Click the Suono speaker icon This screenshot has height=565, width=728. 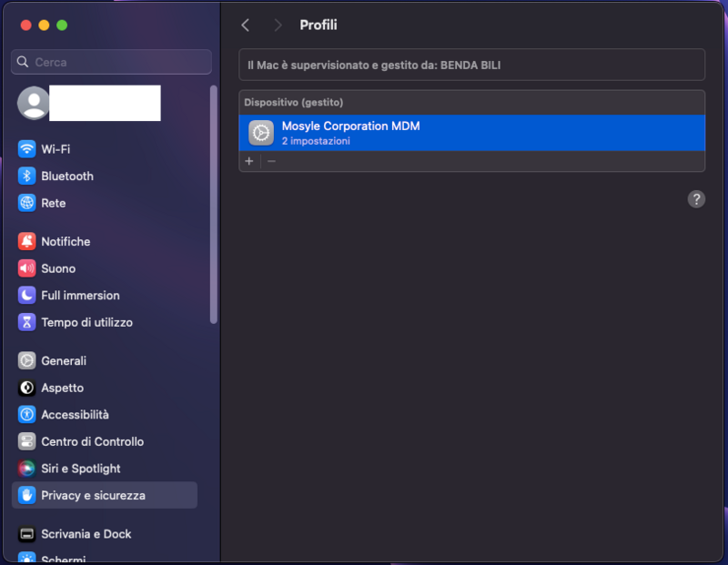[26, 268]
